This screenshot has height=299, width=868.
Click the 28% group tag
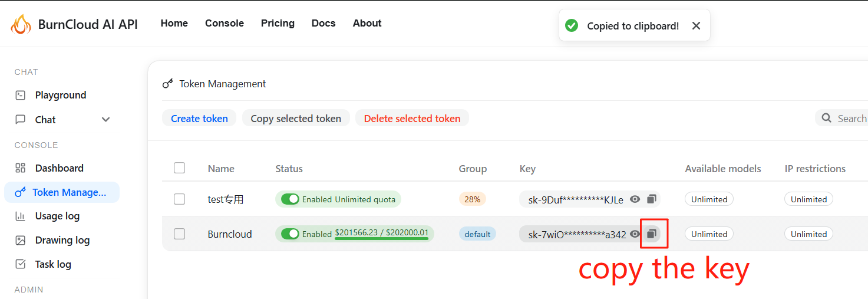(x=473, y=199)
